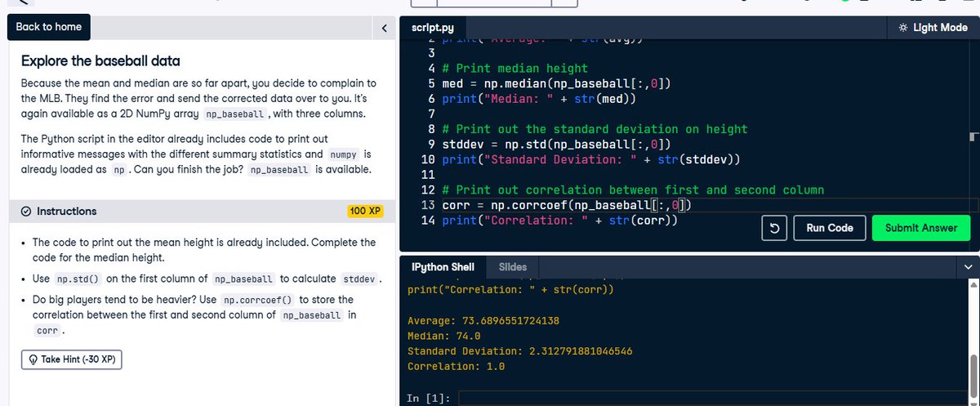Click the editor scrollbar marker at right edge
This screenshot has height=406, width=980.
pos(973,136)
